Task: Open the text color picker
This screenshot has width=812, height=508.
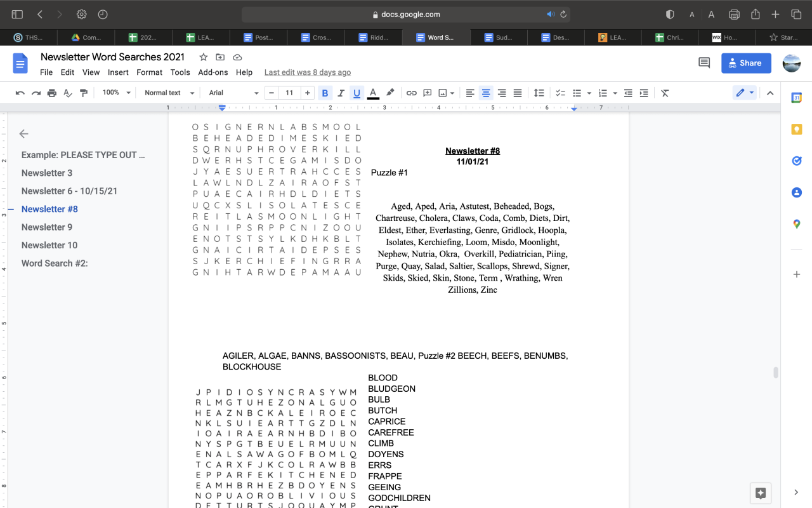Action: (x=373, y=93)
